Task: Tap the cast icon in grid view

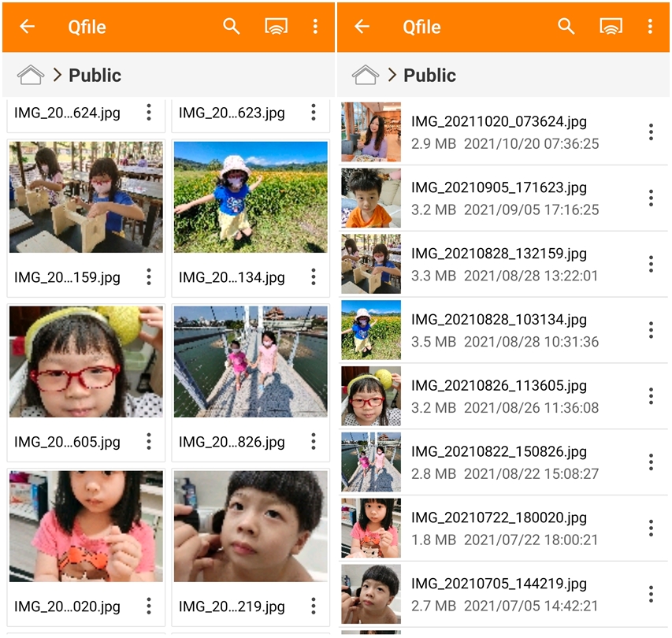Action: (276, 27)
